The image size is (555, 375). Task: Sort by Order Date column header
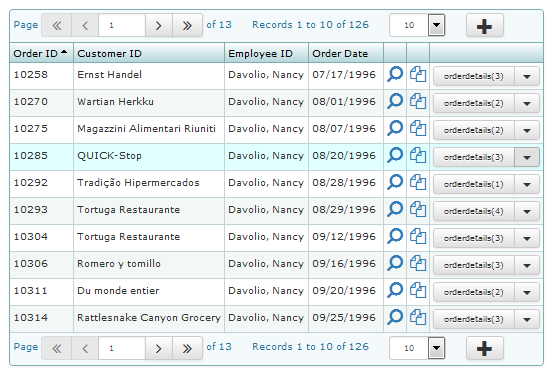pyautogui.click(x=340, y=53)
